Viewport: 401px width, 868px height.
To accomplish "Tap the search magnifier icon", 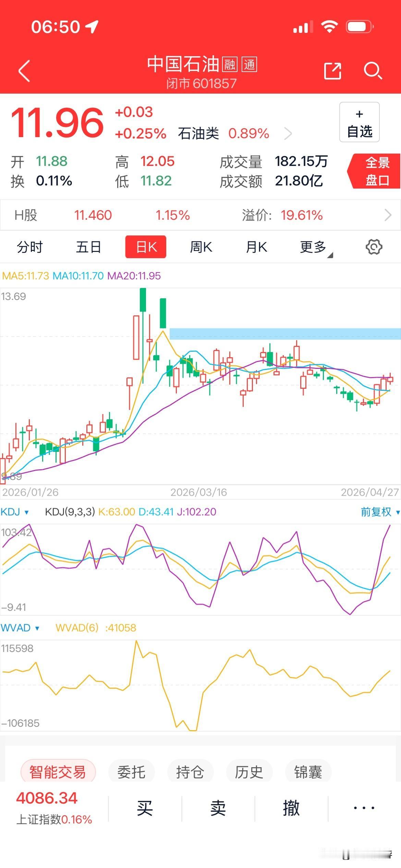I will pyautogui.click(x=373, y=71).
